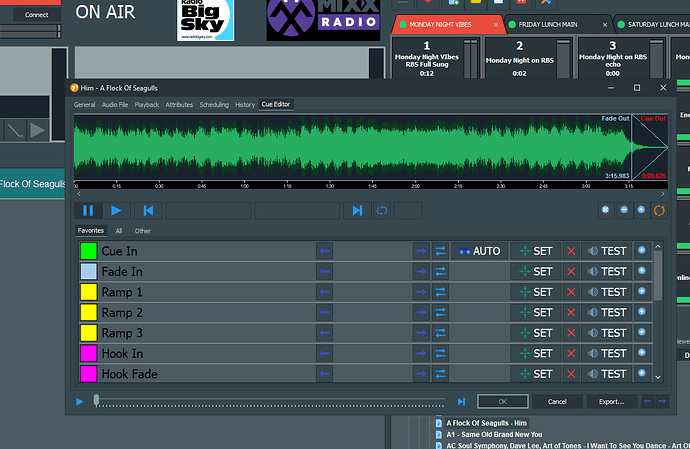The width and height of the screenshot is (690, 449).
Task: Toggle the loop playback icon
Action: coord(381,210)
